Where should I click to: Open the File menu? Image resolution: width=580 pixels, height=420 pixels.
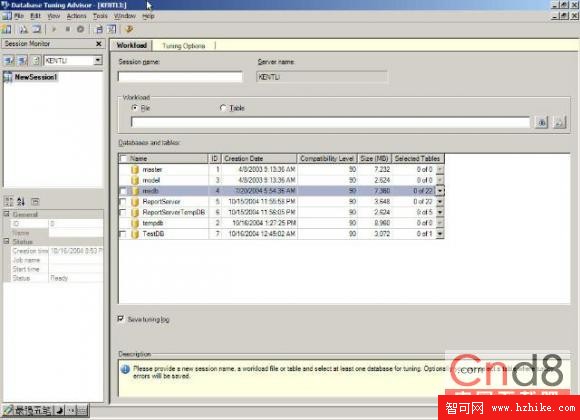point(19,16)
